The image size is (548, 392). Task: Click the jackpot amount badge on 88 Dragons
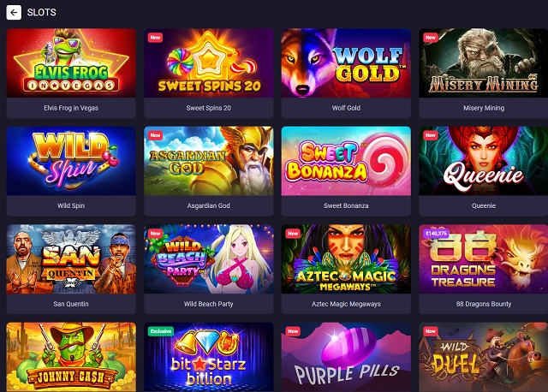click(x=436, y=233)
